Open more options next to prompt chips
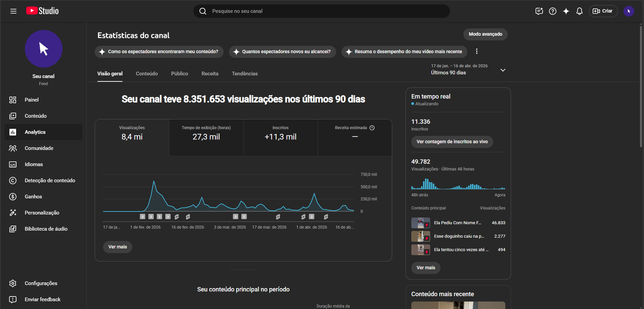Image resolution: width=644 pixels, height=309 pixels. (x=477, y=52)
